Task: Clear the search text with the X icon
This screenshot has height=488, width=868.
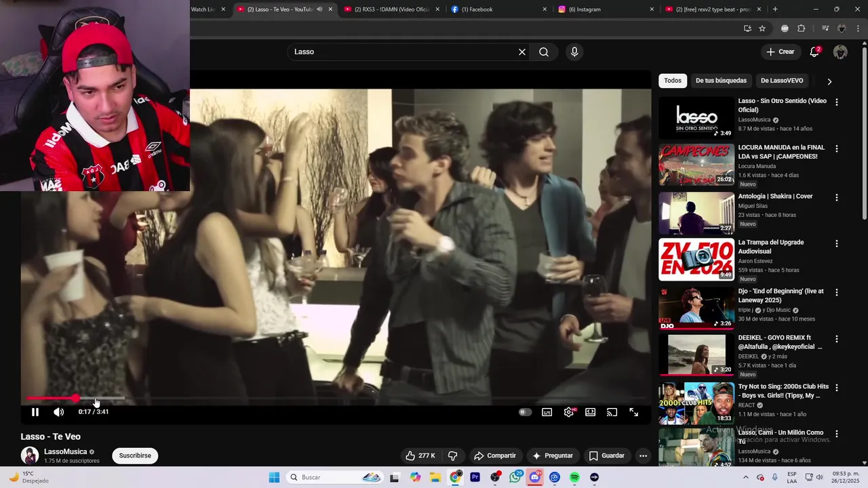Action: tap(522, 52)
